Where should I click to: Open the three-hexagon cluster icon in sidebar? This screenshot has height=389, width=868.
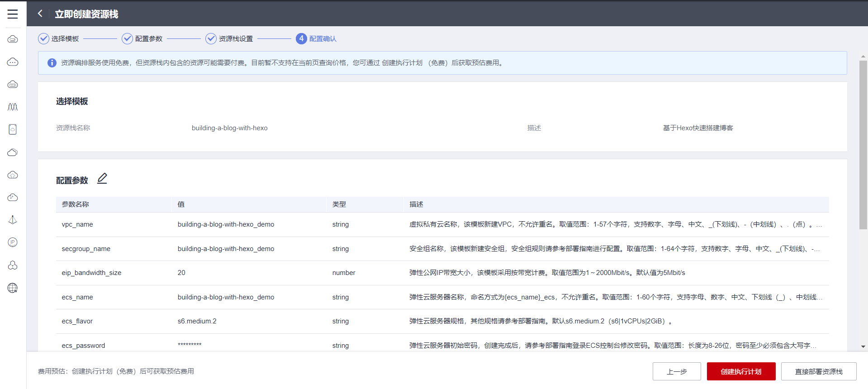pos(13,265)
